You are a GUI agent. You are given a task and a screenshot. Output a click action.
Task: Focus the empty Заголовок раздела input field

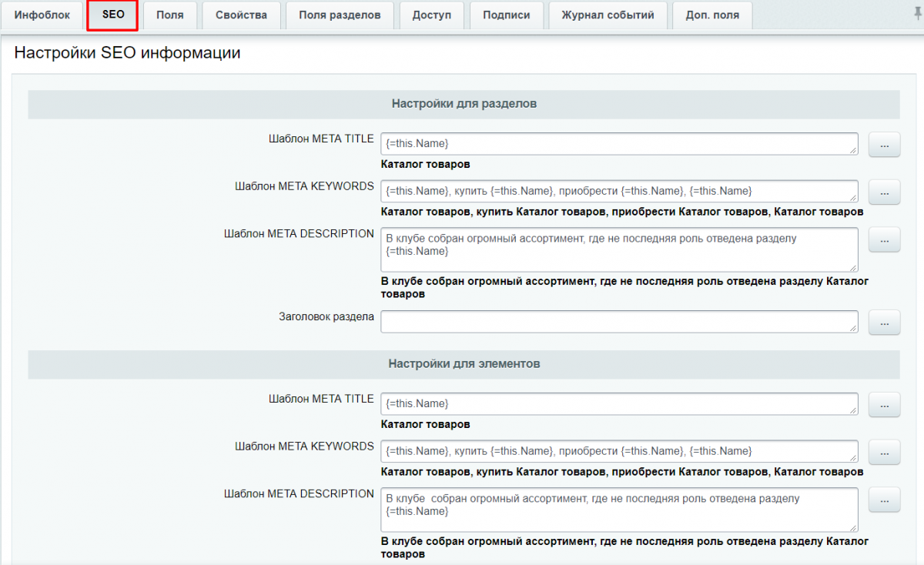(619, 322)
